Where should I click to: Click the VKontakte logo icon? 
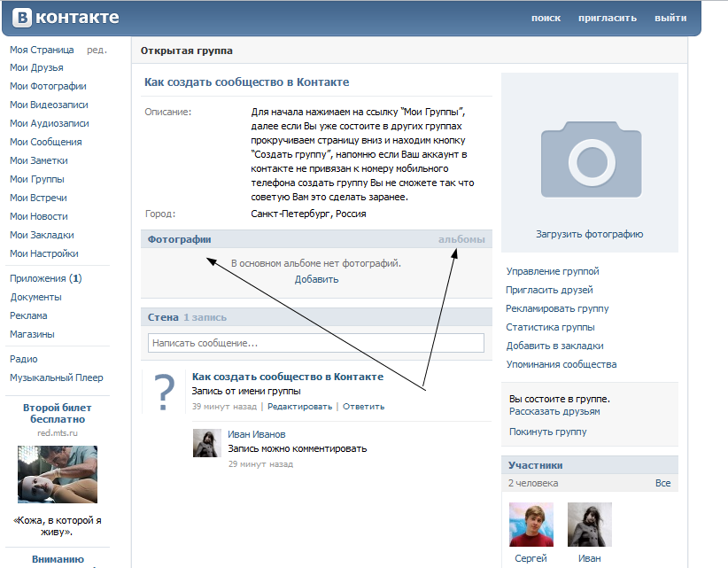[x=22, y=18]
